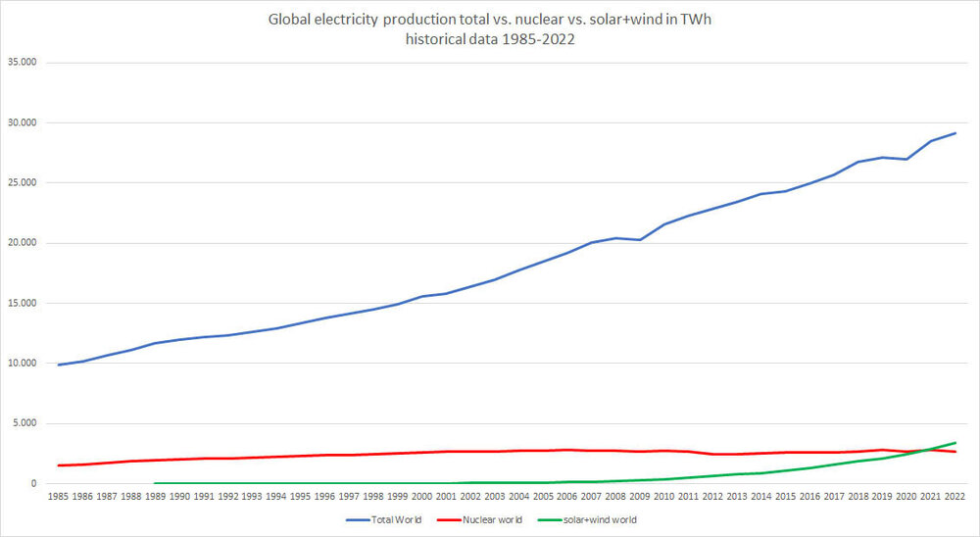Viewport: 980px width, 537px height.
Task: Select the solar+wind world legend entry
Action: tap(587, 519)
